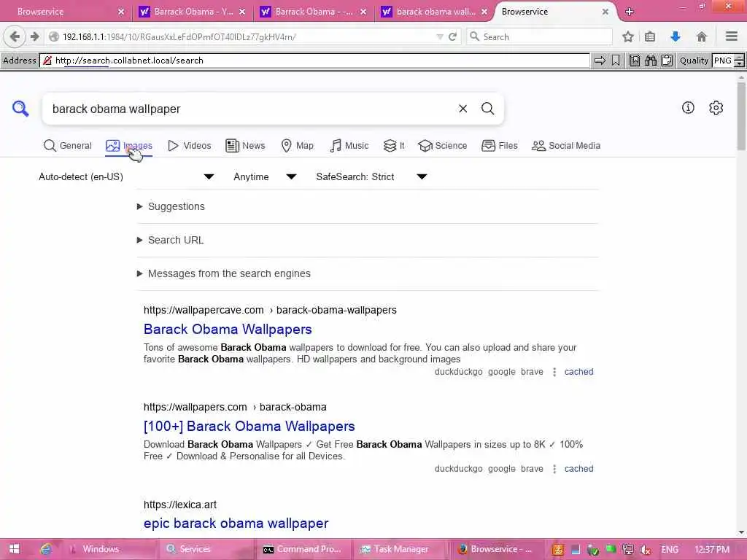Open the Windows Start button
Viewport: 747px width, 560px height.
click(15, 549)
